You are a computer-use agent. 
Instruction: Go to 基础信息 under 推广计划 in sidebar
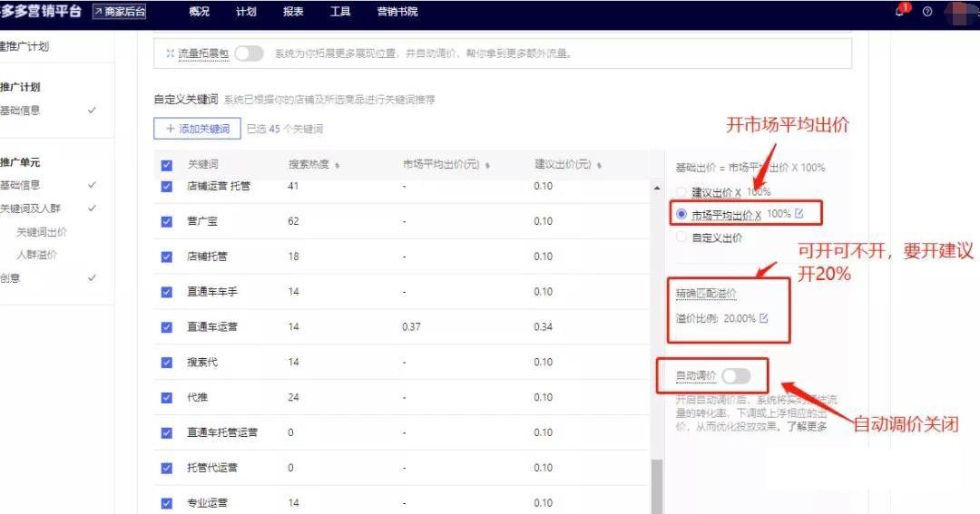tap(20, 111)
